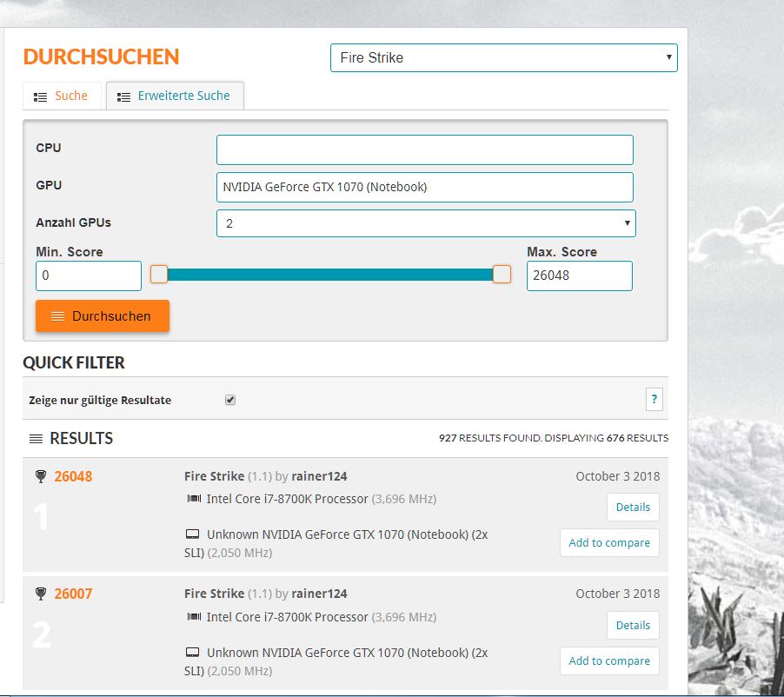Viewport: 784px width, 697px height.
Task: Toggle Zeige nur gültige Resultate checkbox
Action: 230,400
